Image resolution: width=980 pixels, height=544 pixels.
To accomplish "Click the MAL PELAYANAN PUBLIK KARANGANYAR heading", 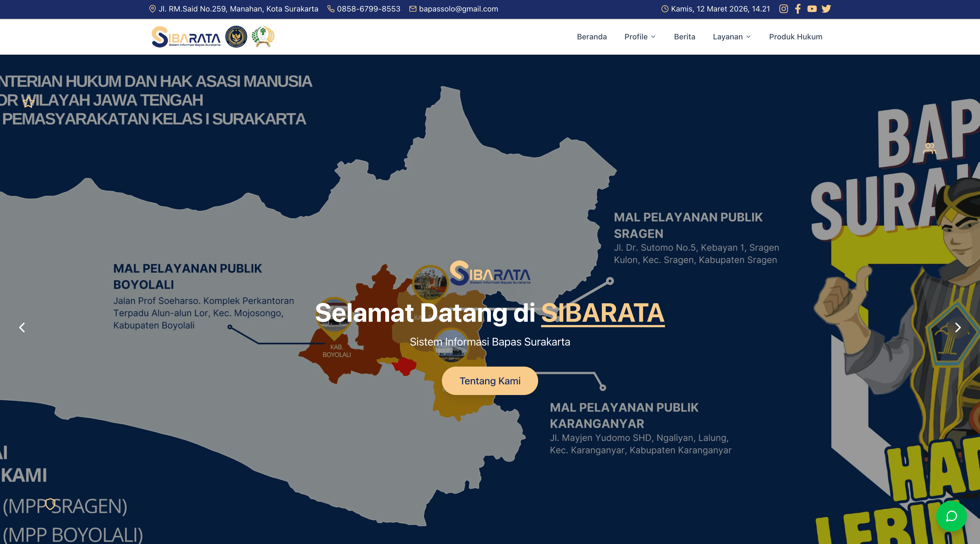I will pyautogui.click(x=624, y=416).
